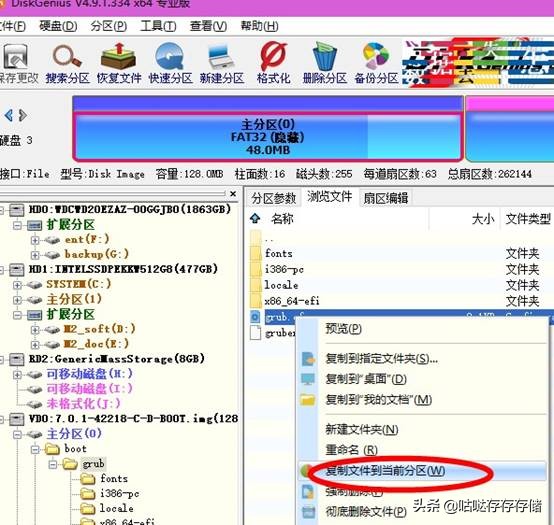Click the VD0 BOOT.img disk icon
The width and height of the screenshot is (554, 525).
click(16, 419)
